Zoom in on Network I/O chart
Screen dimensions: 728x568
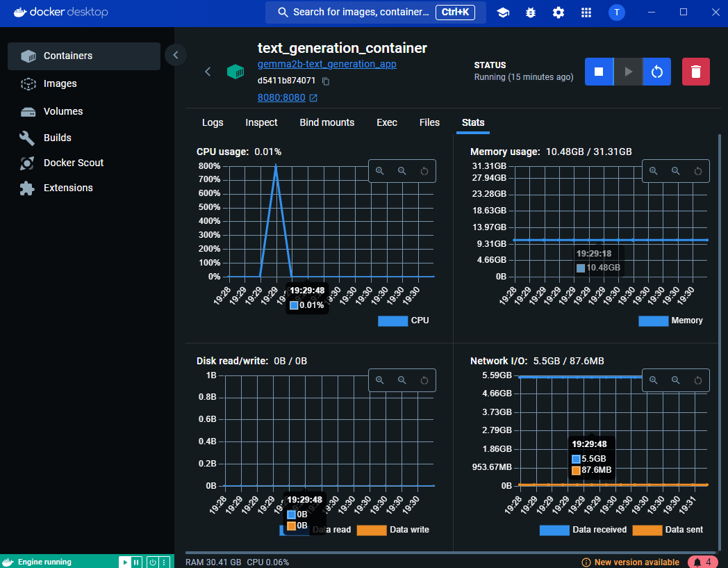click(653, 380)
